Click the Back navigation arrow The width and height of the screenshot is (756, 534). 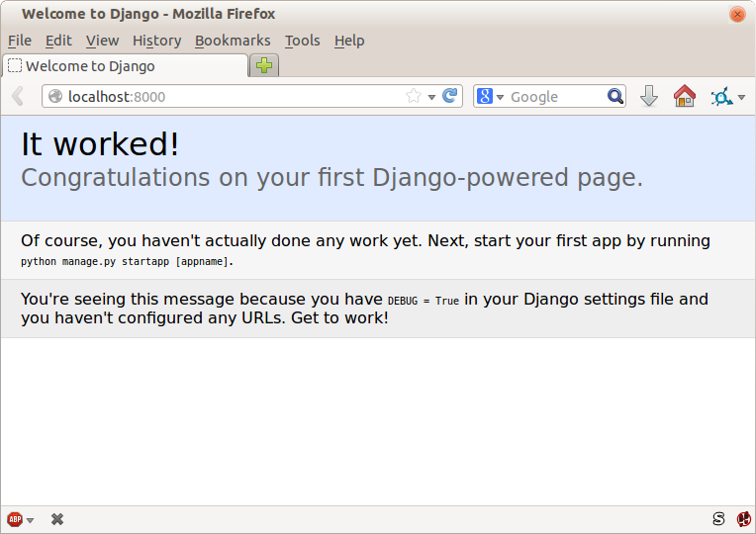18,96
